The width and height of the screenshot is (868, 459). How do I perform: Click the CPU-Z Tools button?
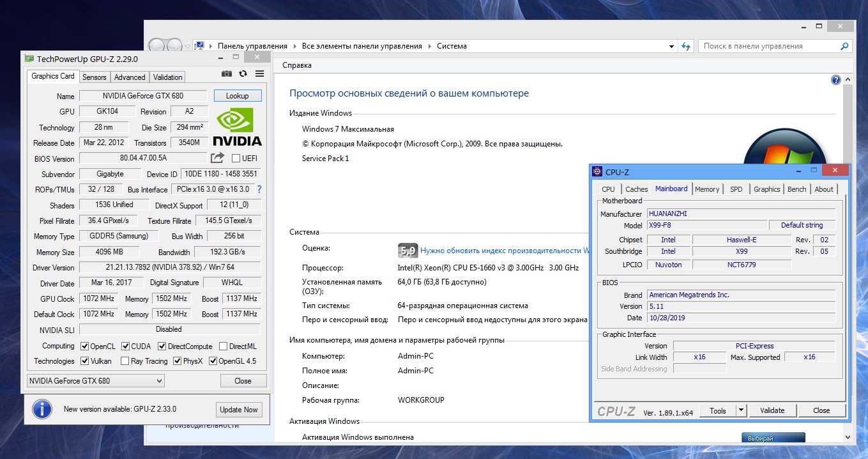pyautogui.click(x=718, y=410)
